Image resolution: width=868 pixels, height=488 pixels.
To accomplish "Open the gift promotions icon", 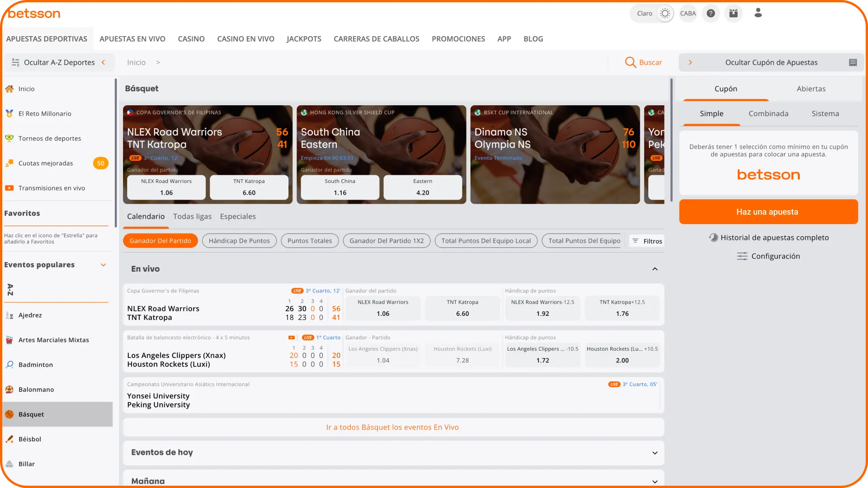I will tap(733, 14).
